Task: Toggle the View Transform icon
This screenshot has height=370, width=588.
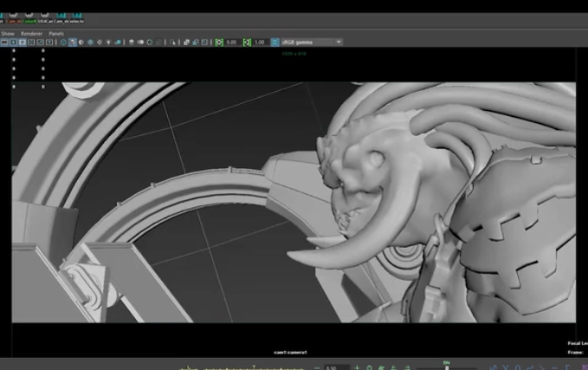Action: point(275,42)
